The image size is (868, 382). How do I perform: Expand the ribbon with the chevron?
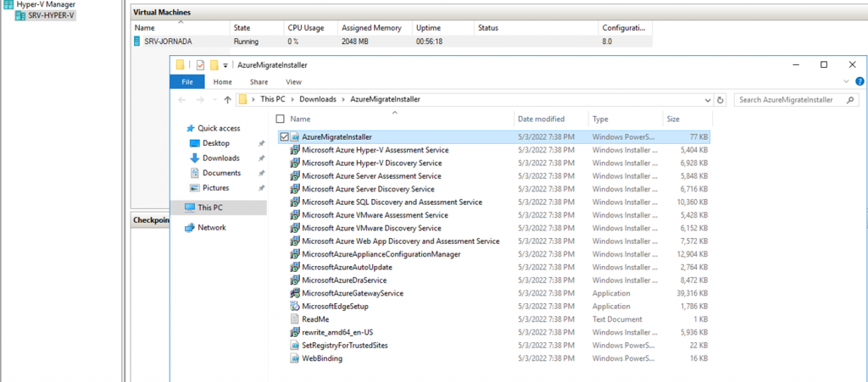tap(846, 82)
